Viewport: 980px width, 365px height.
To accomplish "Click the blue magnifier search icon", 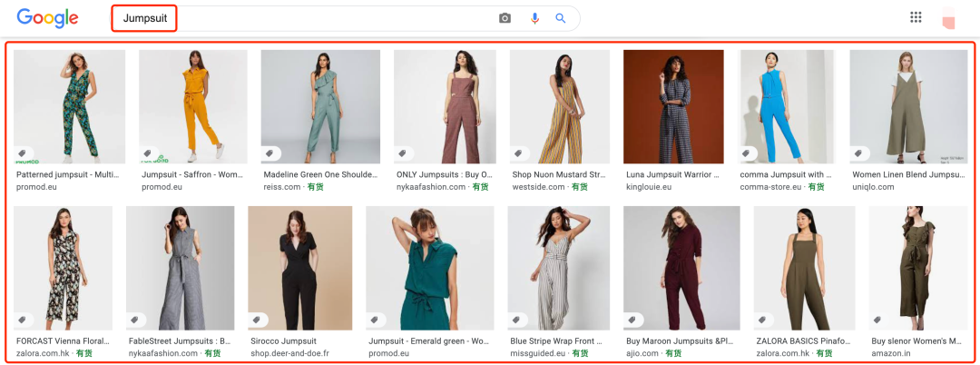I will 561,18.
